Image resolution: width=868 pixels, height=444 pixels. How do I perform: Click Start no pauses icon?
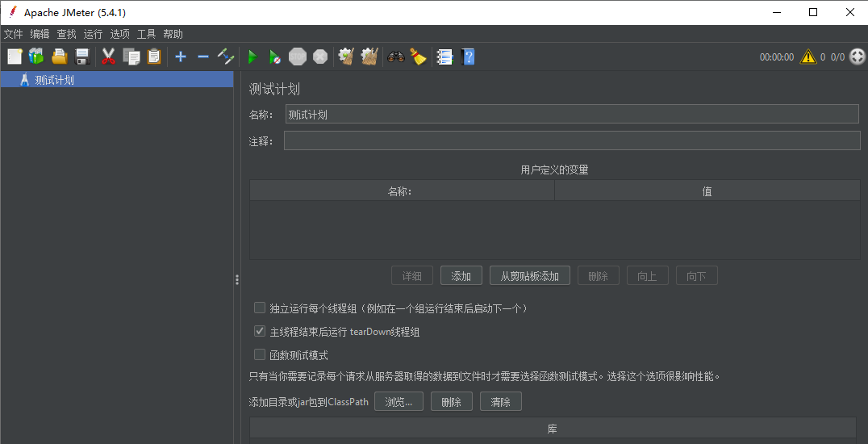pyautogui.click(x=274, y=57)
